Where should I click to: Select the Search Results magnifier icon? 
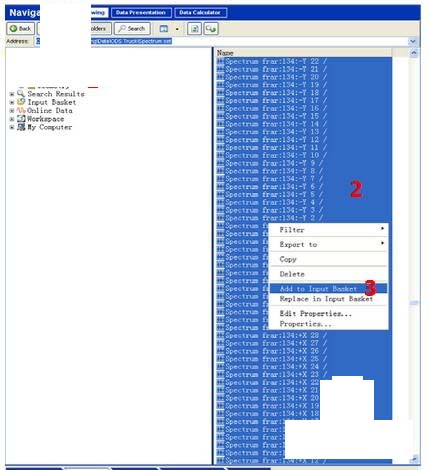(x=21, y=94)
